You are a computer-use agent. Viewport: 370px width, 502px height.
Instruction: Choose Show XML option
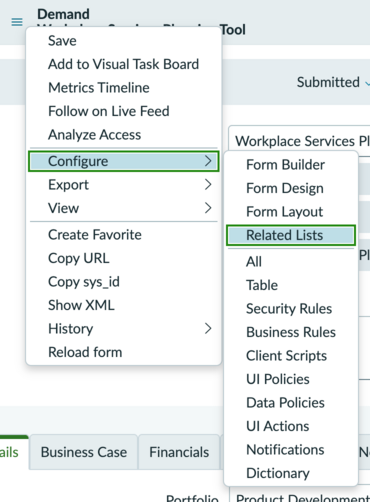pos(124,305)
